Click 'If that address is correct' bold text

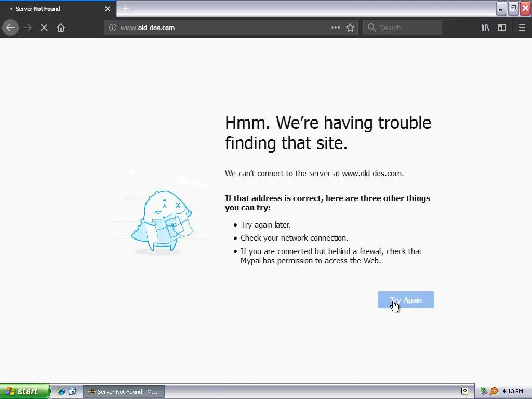[x=327, y=203]
